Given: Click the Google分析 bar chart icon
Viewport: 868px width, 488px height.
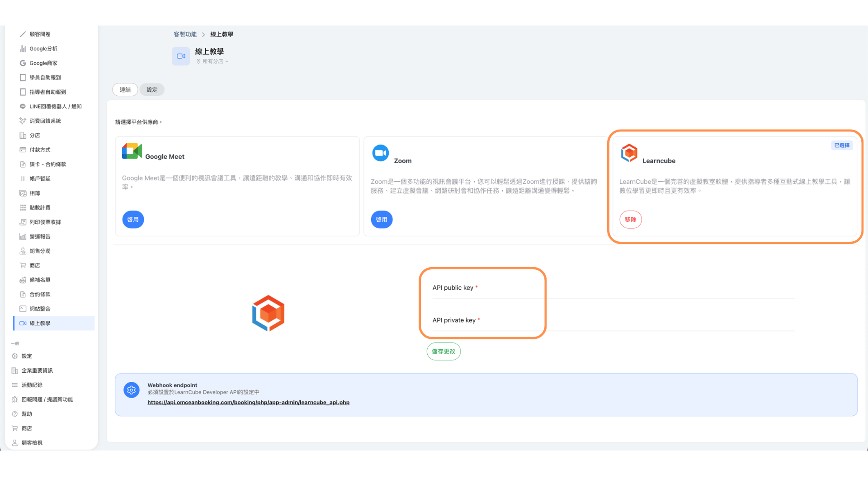Looking at the screenshot, I should [x=23, y=49].
